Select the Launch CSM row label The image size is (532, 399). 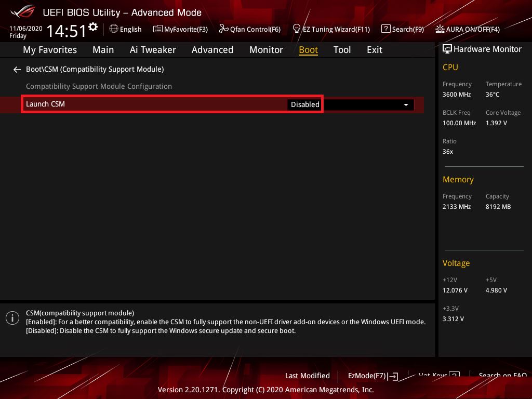point(45,104)
